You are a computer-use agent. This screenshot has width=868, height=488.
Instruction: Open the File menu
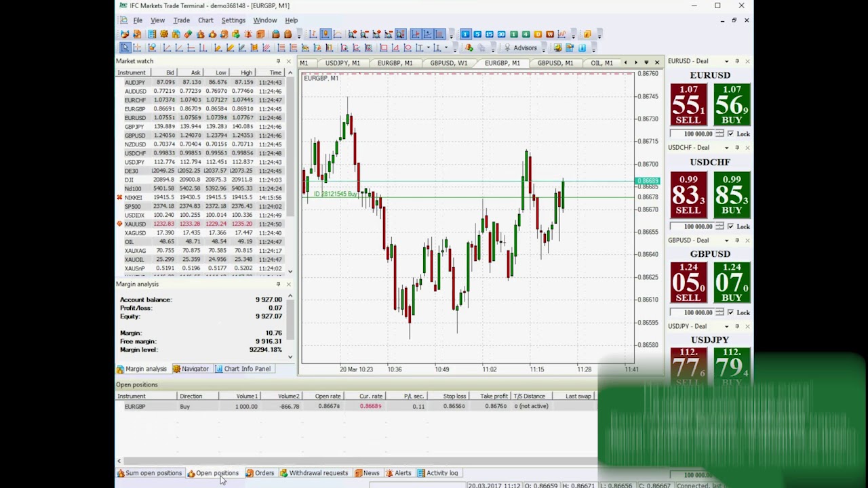pyautogui.click(x=138, y=20)
